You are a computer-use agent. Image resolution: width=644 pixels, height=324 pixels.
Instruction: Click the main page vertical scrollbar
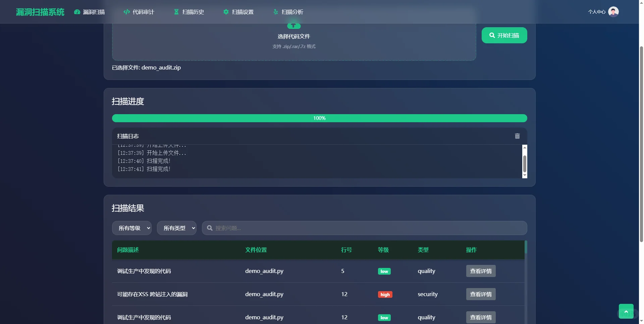[641, 144]
